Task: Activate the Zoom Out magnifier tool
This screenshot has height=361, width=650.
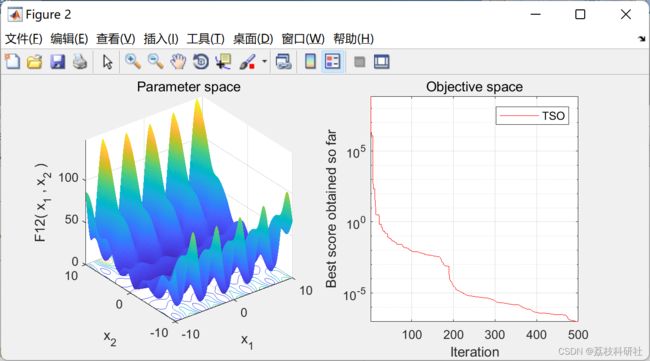Action: pos(156,62)
